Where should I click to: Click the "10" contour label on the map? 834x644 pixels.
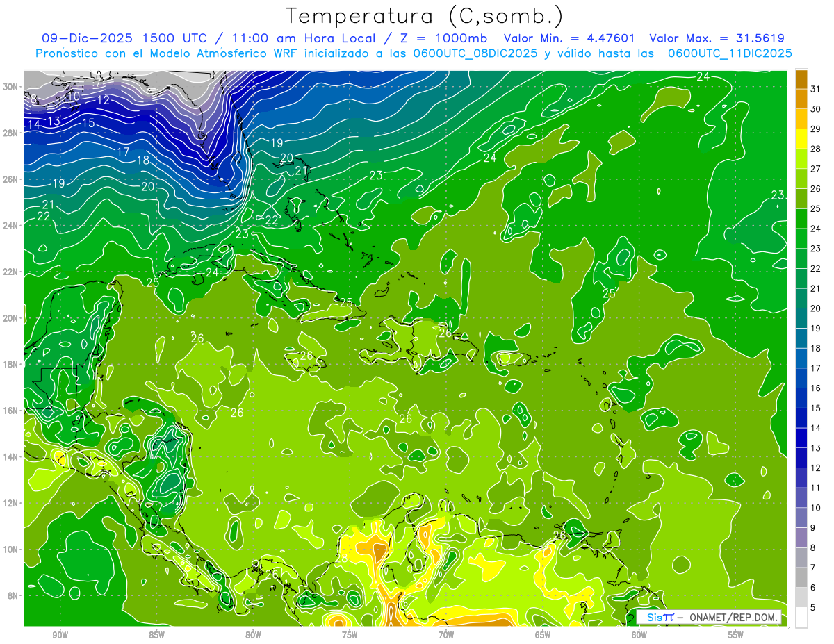[x=73, y=97]
